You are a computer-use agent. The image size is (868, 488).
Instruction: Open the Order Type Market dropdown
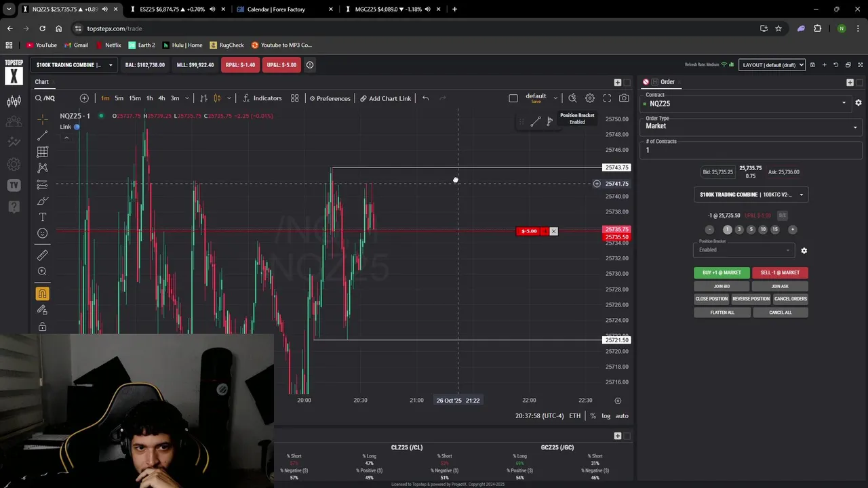[751, 126]
